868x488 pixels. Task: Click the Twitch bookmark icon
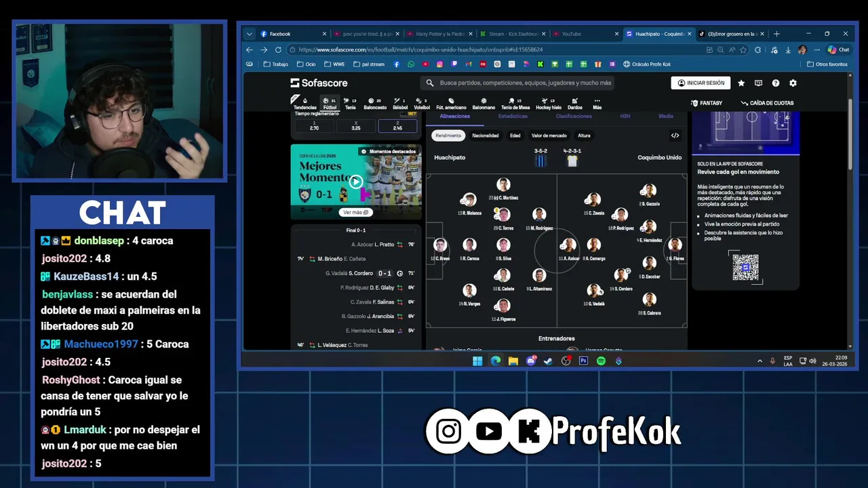coord(454,64)
